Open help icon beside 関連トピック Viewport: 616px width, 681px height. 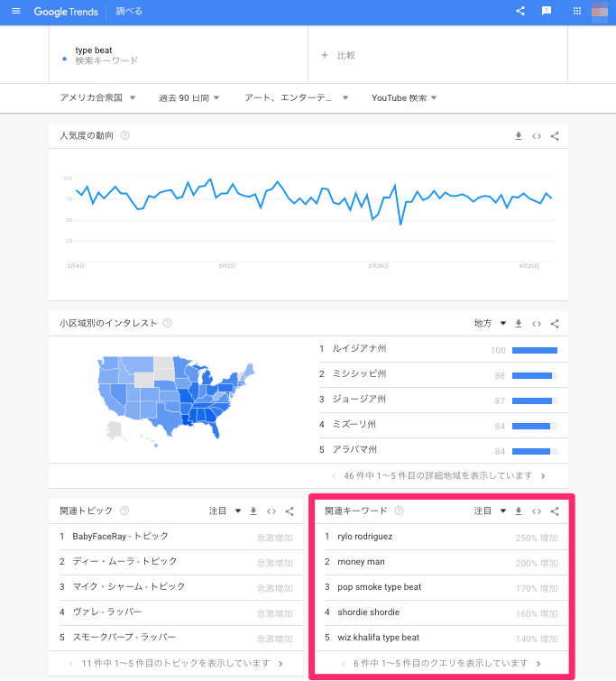[x=124, y=511]
